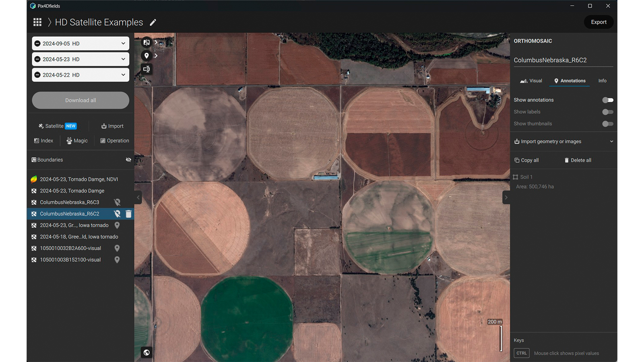Open the Operation tool
Image resolution: width=644 pixels, height=362 pixels.
(x=115, y=141)
